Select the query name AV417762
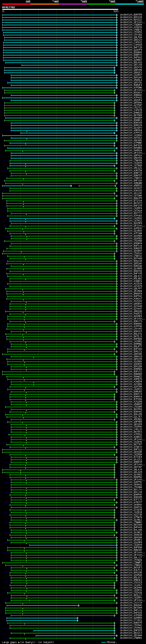The image size is (146, 644). 8,7
